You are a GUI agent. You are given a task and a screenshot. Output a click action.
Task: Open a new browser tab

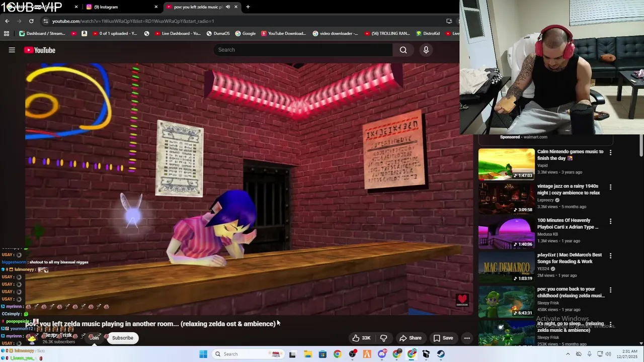pos(248,7)
